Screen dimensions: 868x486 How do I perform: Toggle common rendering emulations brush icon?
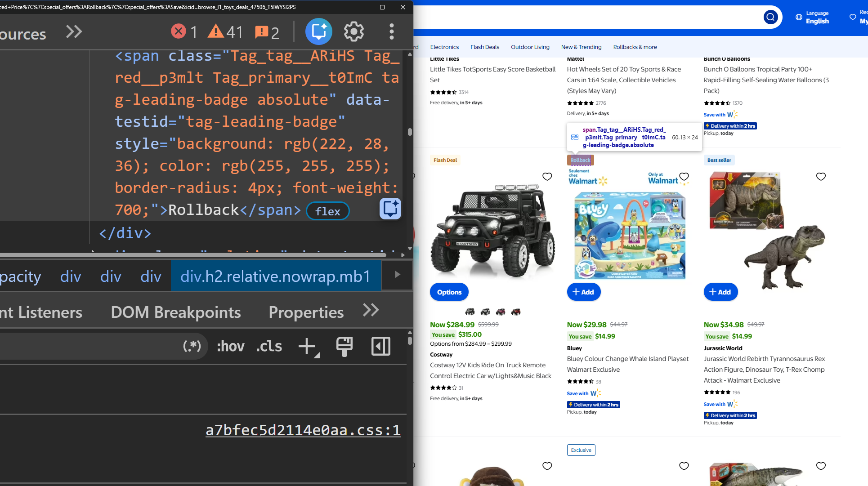345,347
